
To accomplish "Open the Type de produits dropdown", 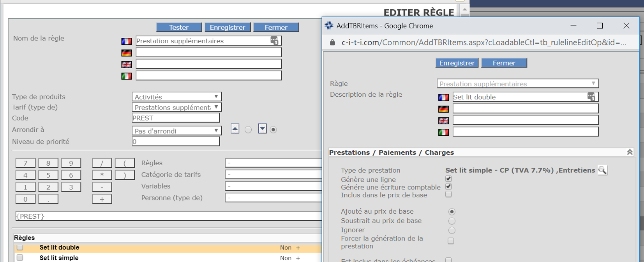I will pos(176,97).
